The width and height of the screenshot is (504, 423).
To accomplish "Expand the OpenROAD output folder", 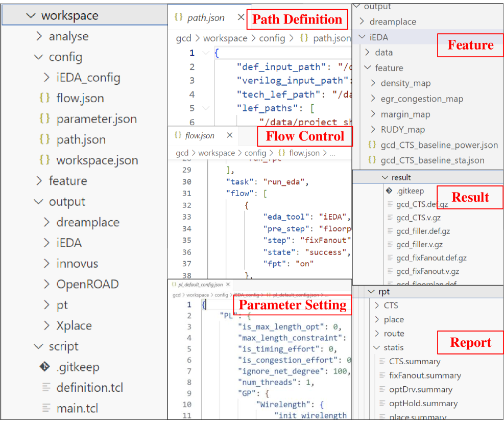I will (47, 285).
